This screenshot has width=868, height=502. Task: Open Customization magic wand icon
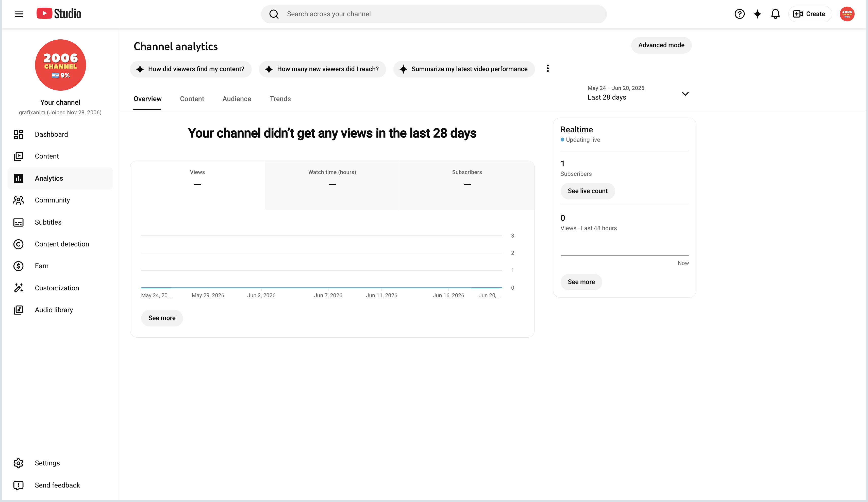coord(18,288)
